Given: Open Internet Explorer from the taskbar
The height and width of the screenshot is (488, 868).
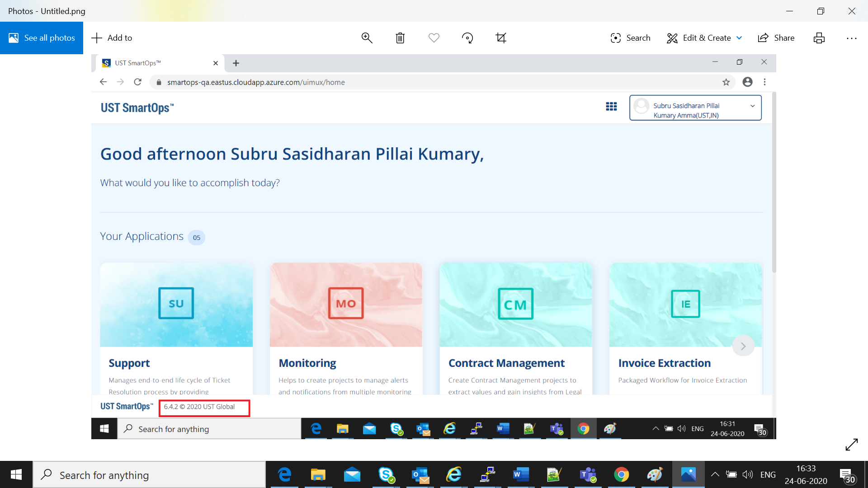Looking at the screenshot, I should (x=453, y=475).
